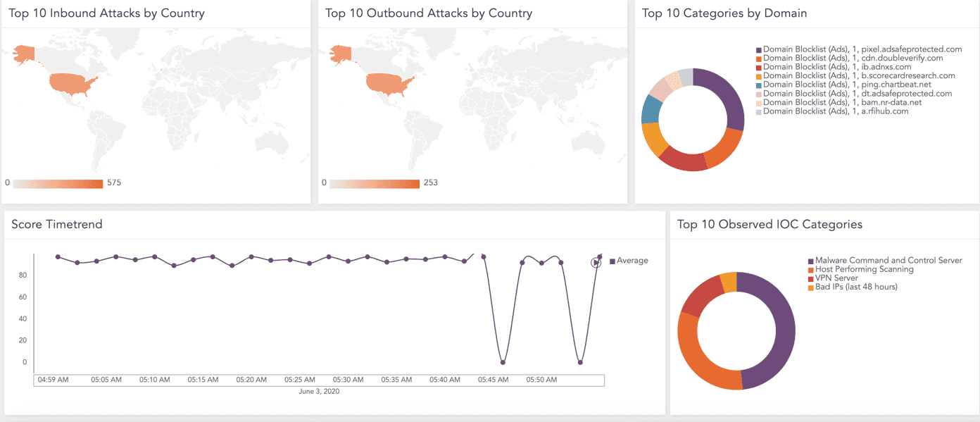Select the pixel.adsafeprotected.com legend swatch
The image size is (980, 422).
(x=758, y=49)
